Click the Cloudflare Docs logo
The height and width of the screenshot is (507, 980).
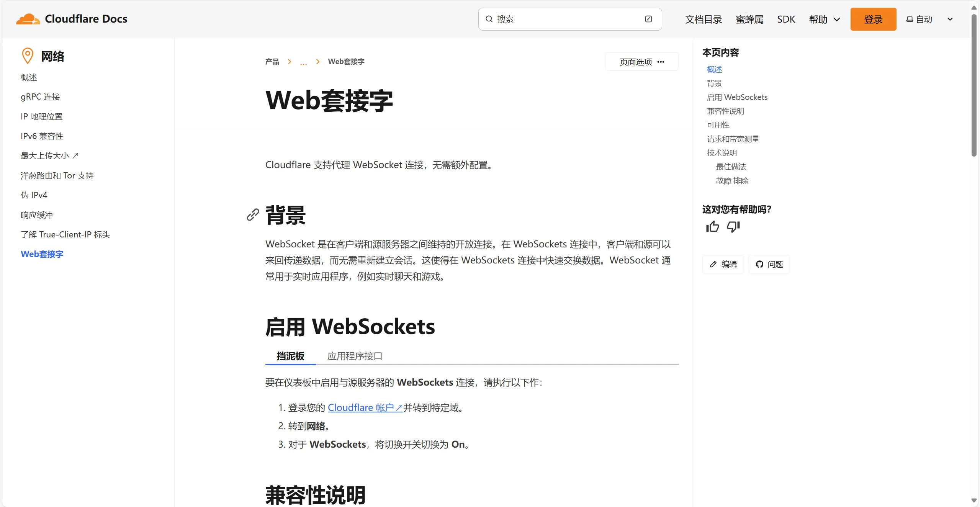pyautogui.click(x=72, y=18)
